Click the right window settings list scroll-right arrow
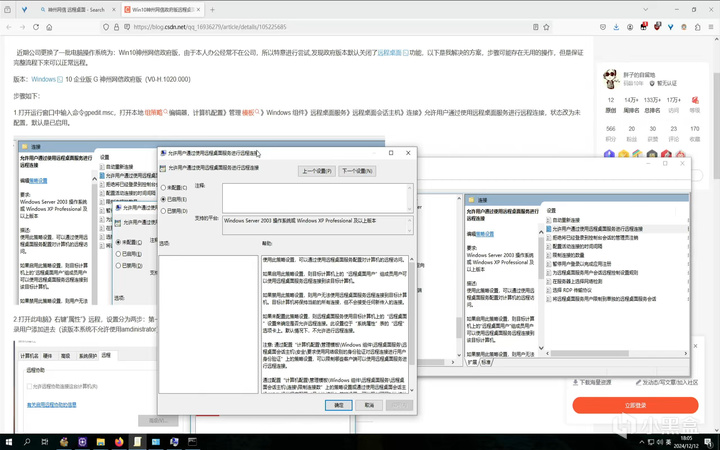This screenshot has height=450, width=720. pyautogui.click(x=686, y=353)
